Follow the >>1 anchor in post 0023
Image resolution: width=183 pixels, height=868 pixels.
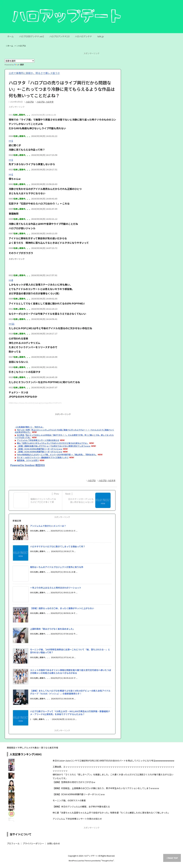click(11, 175)
